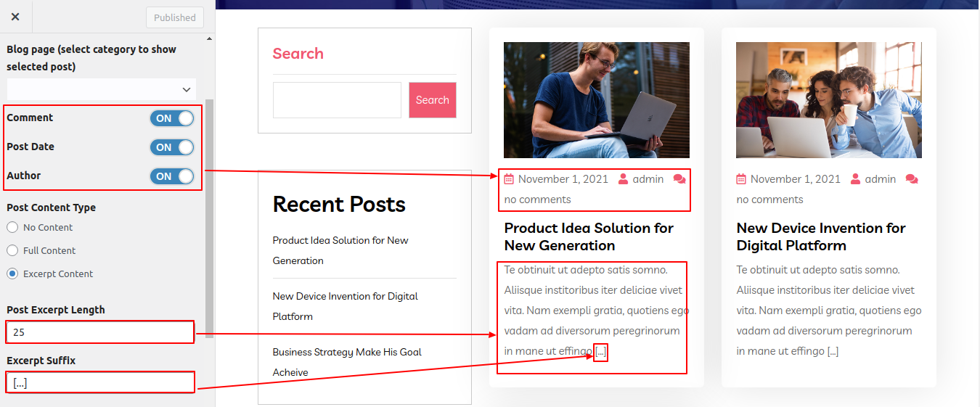Click calendar icon on first post card

(509, 179)
